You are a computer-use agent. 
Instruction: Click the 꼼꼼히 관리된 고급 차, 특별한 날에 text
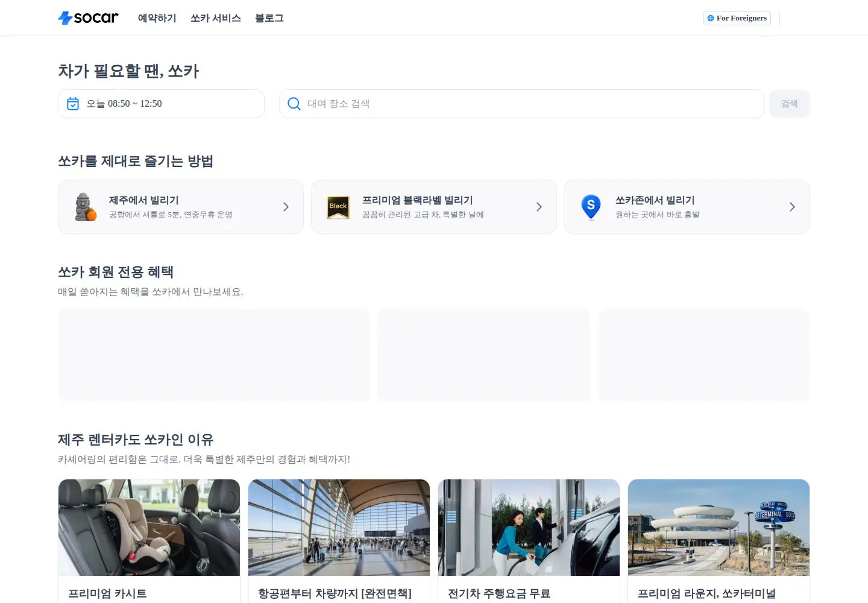click(x=423, y=215)
